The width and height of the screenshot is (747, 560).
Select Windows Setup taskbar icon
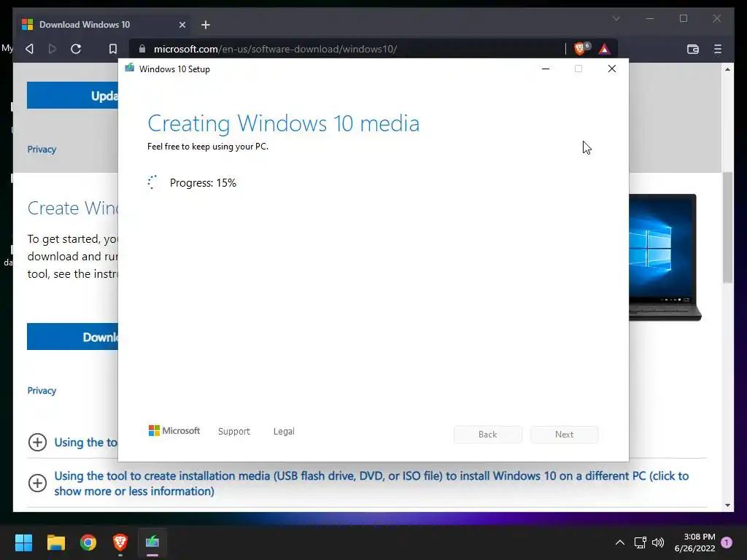coord(152,542)
